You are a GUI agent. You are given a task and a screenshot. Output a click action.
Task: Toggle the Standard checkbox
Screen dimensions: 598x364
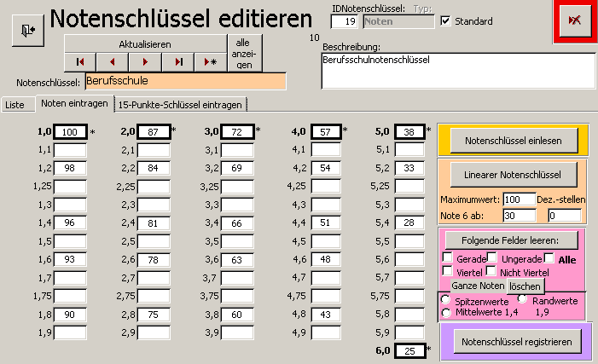tap(445, 20)
